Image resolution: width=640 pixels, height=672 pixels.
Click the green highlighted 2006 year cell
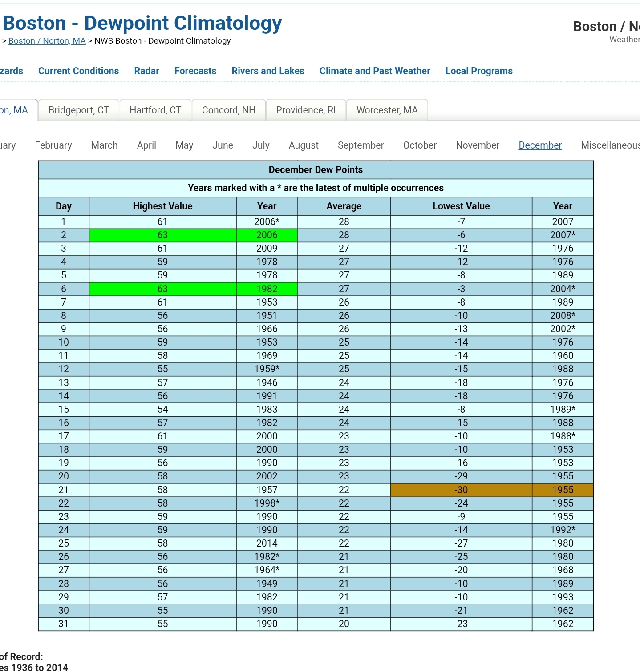(x=267, y=235)
